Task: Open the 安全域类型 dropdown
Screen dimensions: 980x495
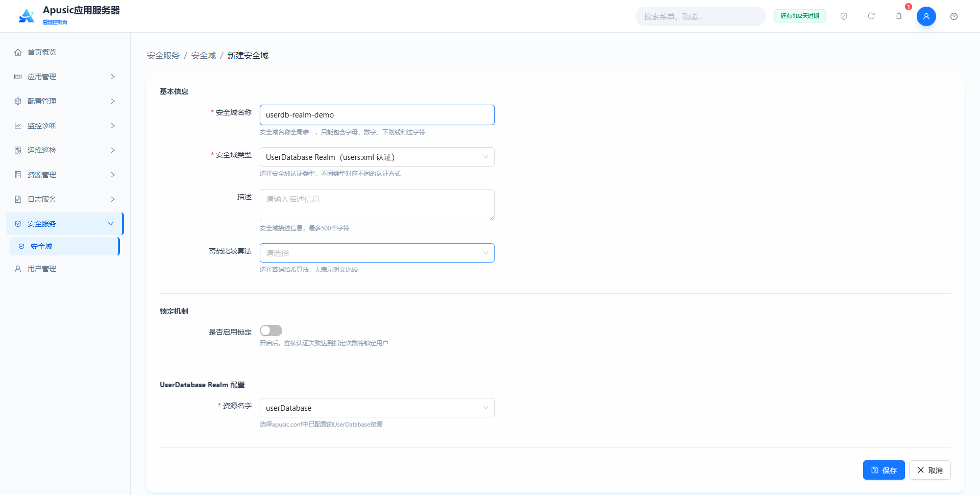Action: (377, 157)
